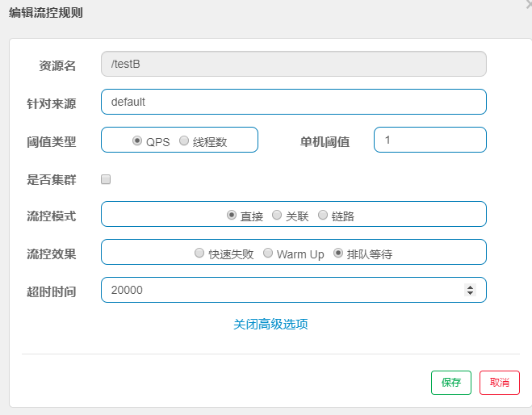This screenshot has height=415, width=532.
Task: Click the 编辑流控规则 dialog title
Action: [45, 13]
